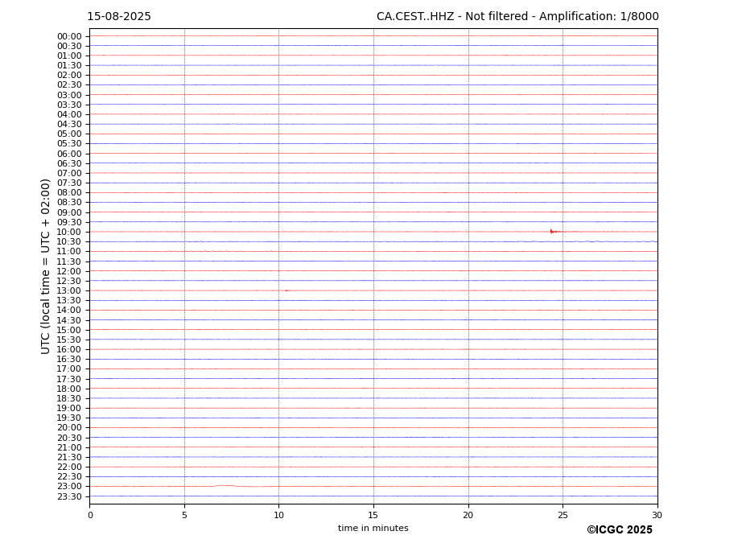Click the 17:30 time row label
746x560 pixels.
(x=69, y=379)
